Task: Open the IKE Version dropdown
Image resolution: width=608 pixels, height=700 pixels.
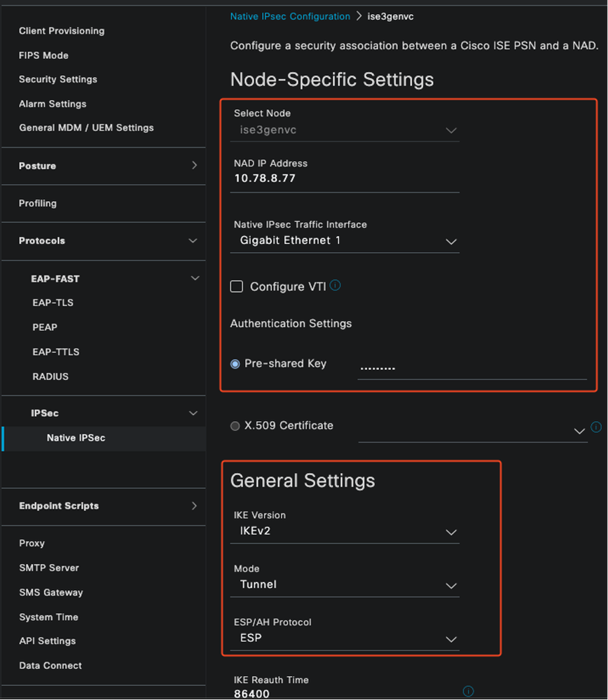Action: pos(345,532)
